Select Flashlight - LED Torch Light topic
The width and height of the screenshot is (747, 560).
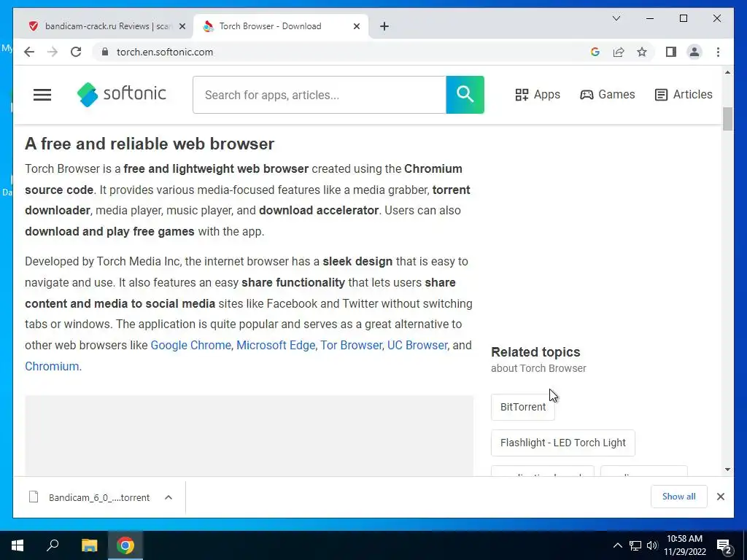point(563,443)
